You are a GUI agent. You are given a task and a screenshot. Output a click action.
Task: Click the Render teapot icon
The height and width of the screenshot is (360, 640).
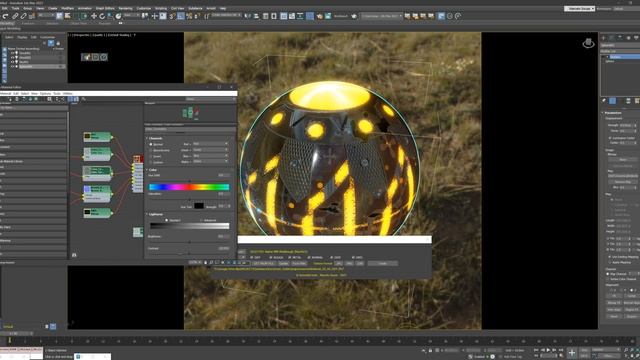pyautogui.click(x=354, y=16)
